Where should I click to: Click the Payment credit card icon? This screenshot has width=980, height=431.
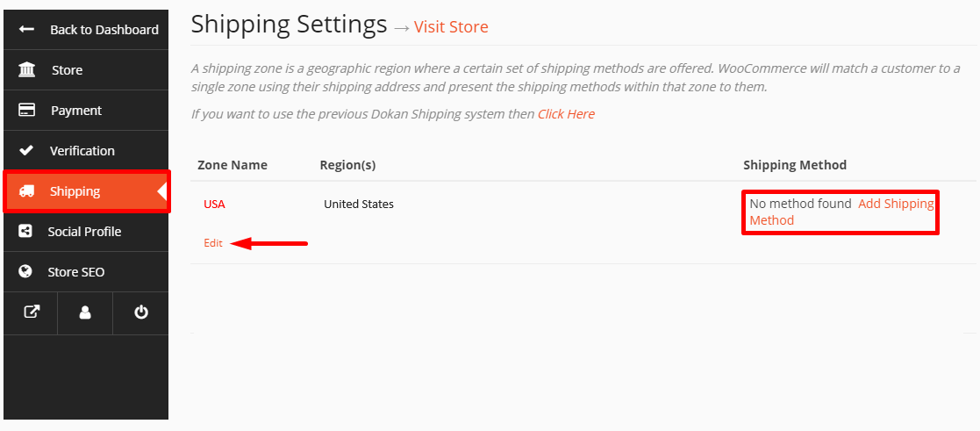click(27, 110)
